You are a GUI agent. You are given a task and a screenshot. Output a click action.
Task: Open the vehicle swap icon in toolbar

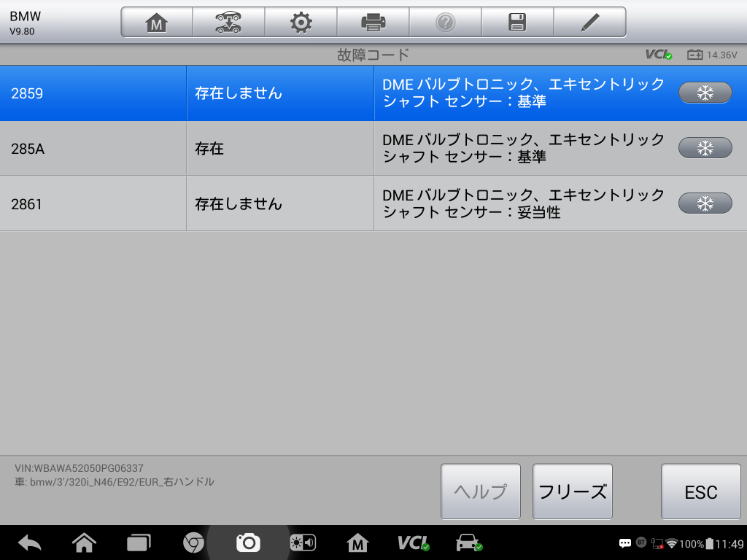tap(228, 23)
